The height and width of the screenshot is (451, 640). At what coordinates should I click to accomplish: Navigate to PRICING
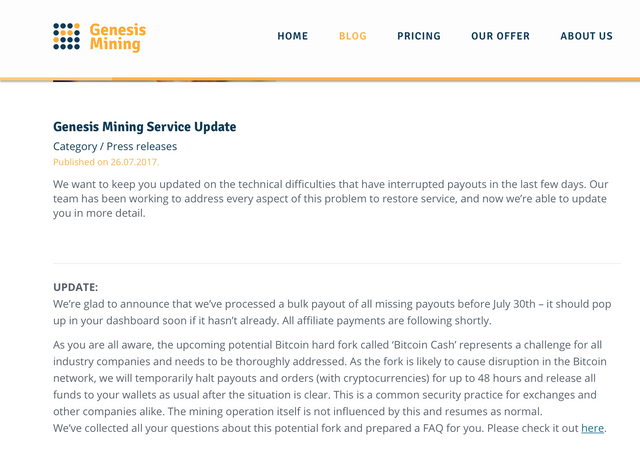419,36
